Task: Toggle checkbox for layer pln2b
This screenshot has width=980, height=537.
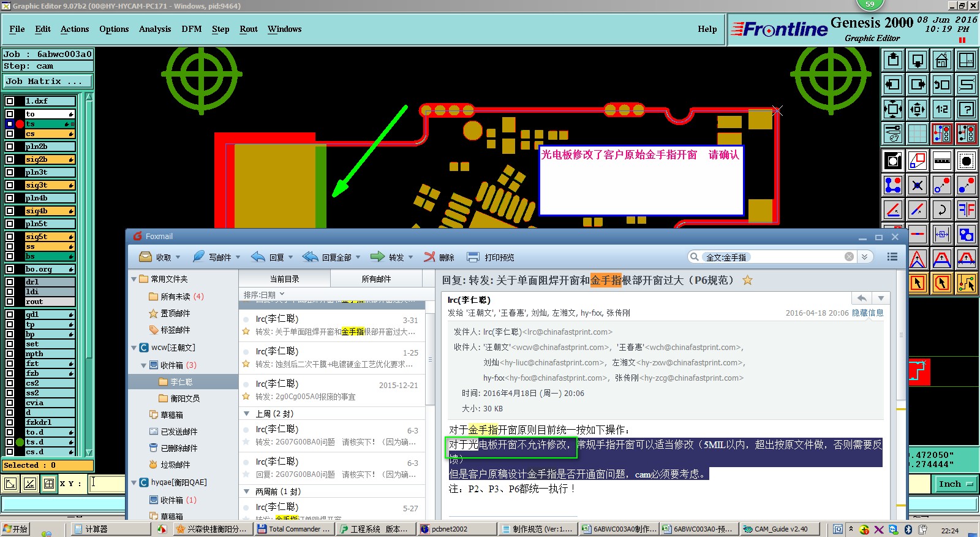Action: click(10, 147)
